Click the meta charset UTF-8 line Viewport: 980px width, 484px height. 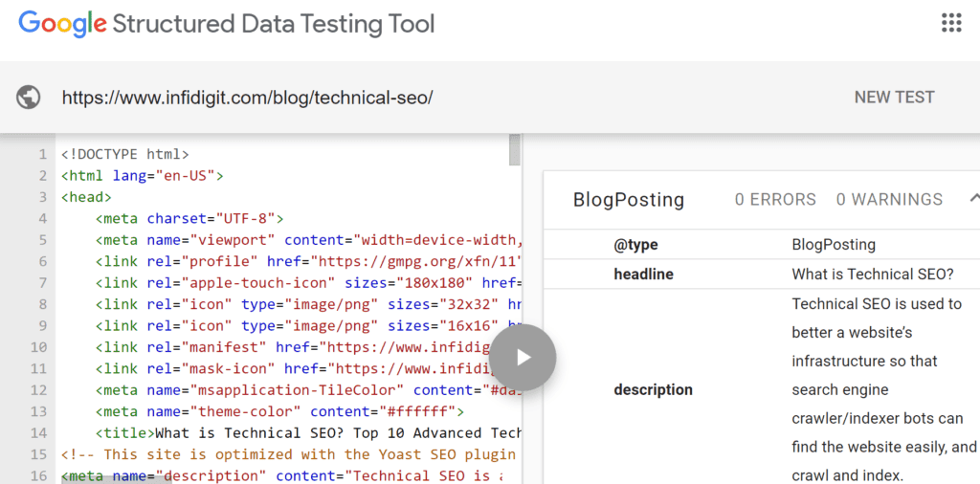pos(189,219)
